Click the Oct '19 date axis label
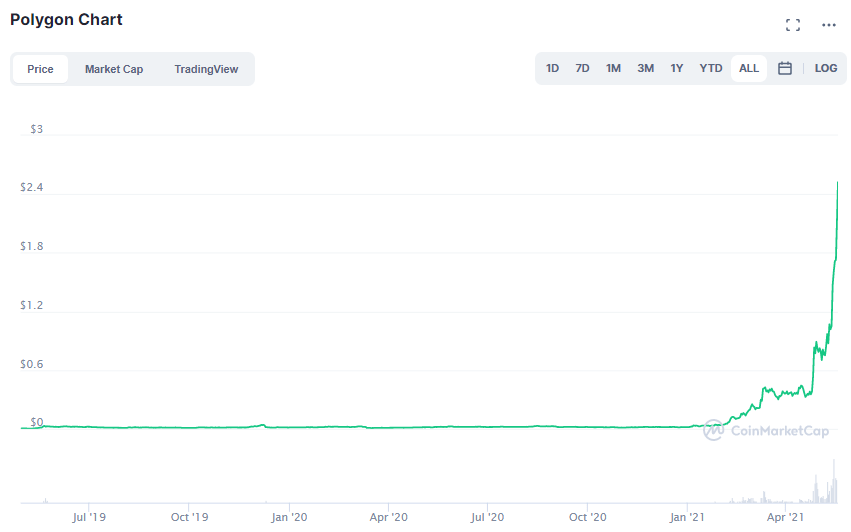 point(189,517)
